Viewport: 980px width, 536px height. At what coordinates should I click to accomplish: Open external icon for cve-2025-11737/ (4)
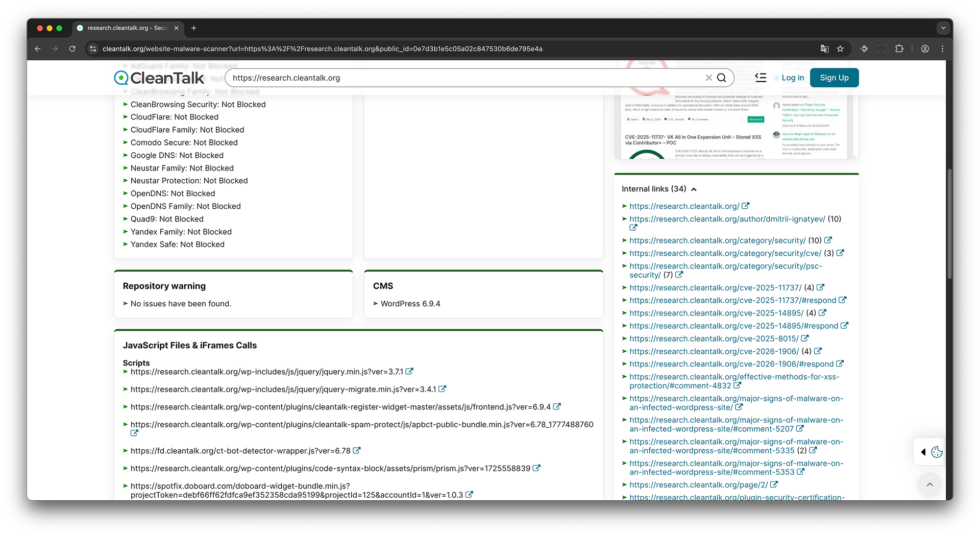(x=820, y=287)
